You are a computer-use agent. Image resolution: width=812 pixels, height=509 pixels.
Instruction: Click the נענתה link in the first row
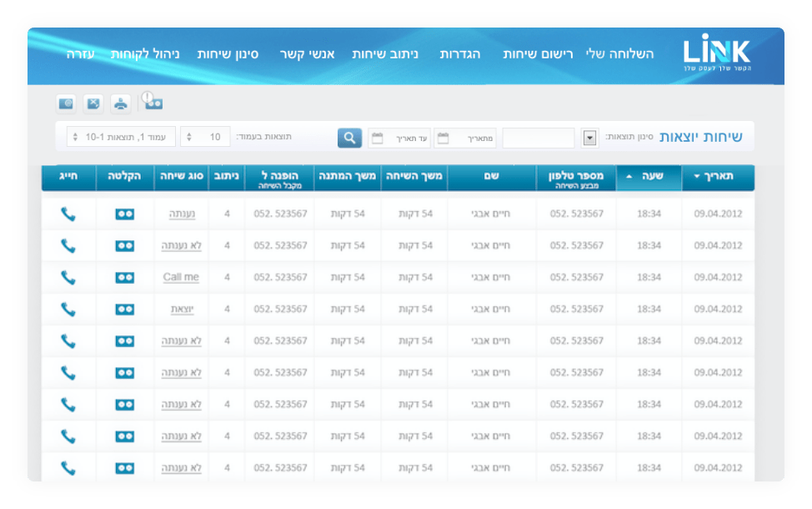click(182, 214)
